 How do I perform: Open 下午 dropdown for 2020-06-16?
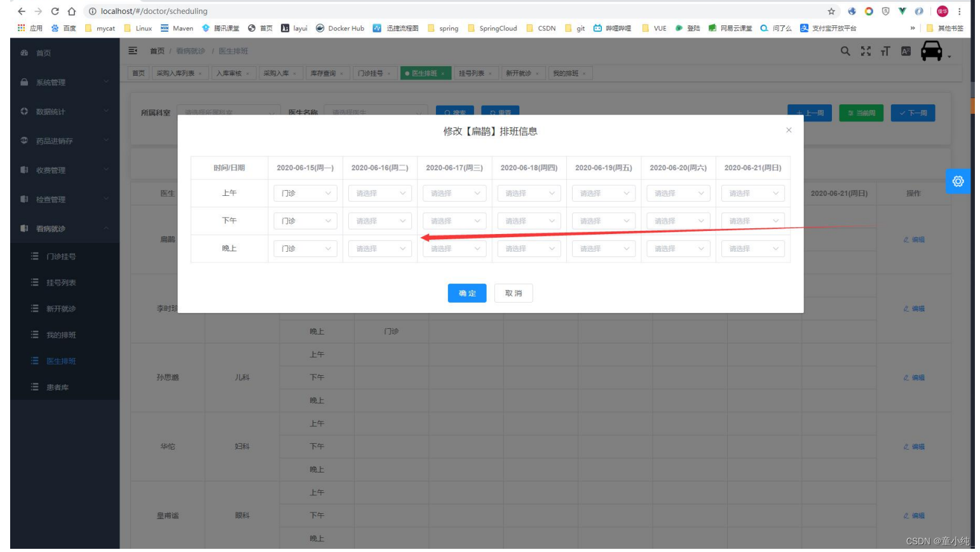coord(380,221)
